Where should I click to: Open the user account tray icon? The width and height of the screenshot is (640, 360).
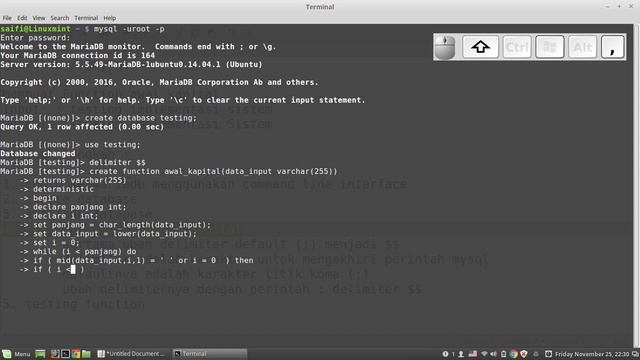pyautogui.click(x=461, y=354)
